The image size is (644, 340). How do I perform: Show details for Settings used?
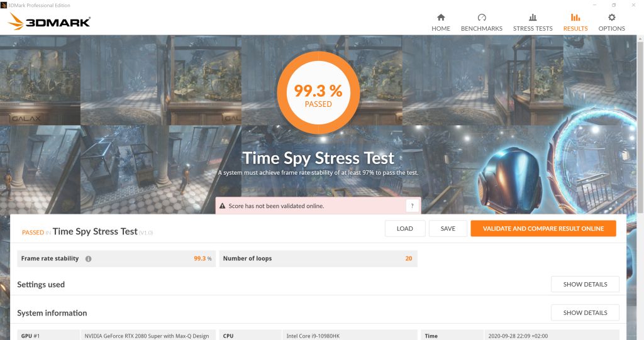585,284
